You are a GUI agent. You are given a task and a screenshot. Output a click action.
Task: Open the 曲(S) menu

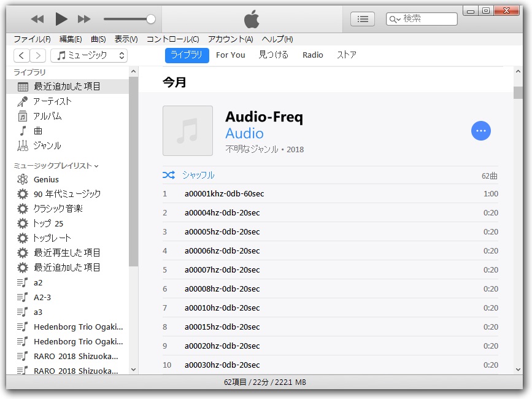coord(98,39)
